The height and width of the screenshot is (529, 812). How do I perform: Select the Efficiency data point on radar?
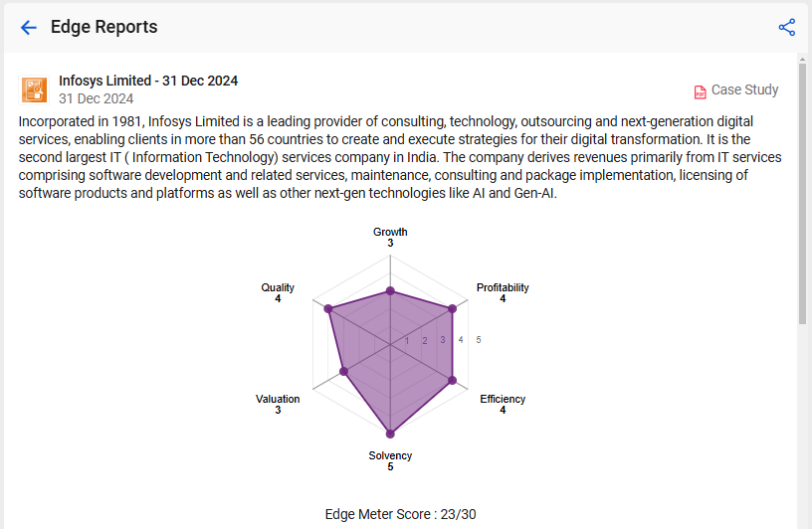(452, 380)
